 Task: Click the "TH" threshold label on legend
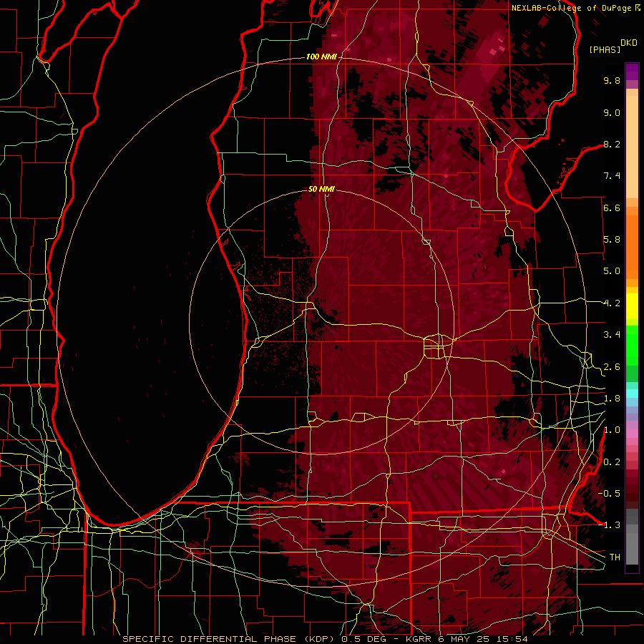[615, 557]
